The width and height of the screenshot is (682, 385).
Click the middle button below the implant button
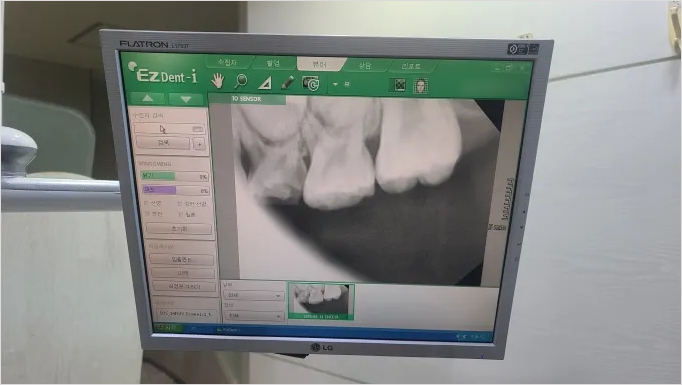(x=183, y=273)
